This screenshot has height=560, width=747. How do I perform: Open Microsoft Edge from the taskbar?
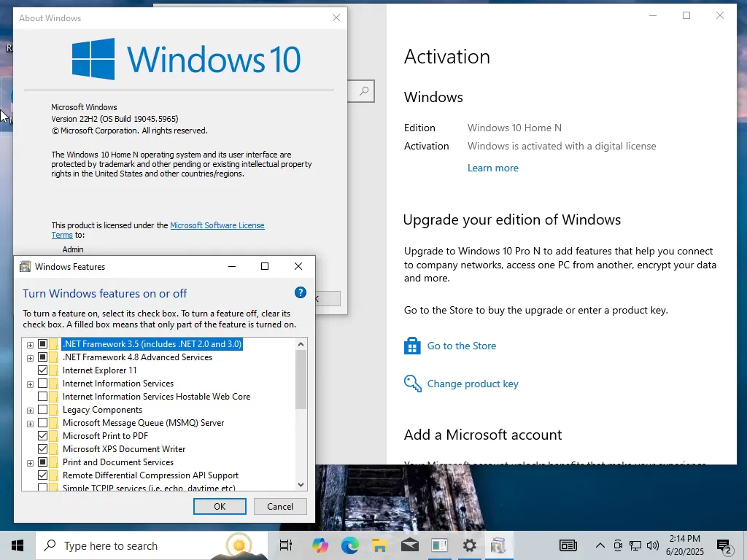pos(349,545)
